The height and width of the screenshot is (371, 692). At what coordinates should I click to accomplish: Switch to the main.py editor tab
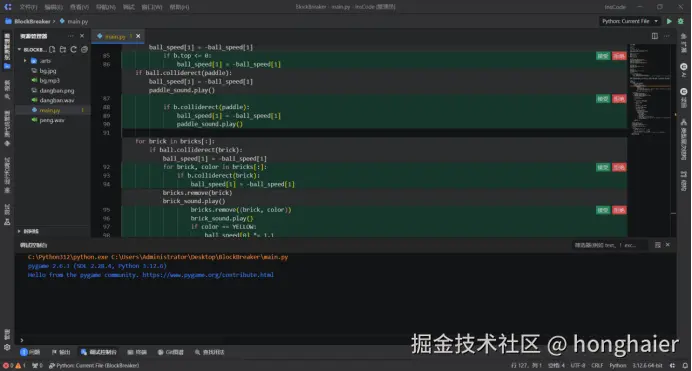115,36
